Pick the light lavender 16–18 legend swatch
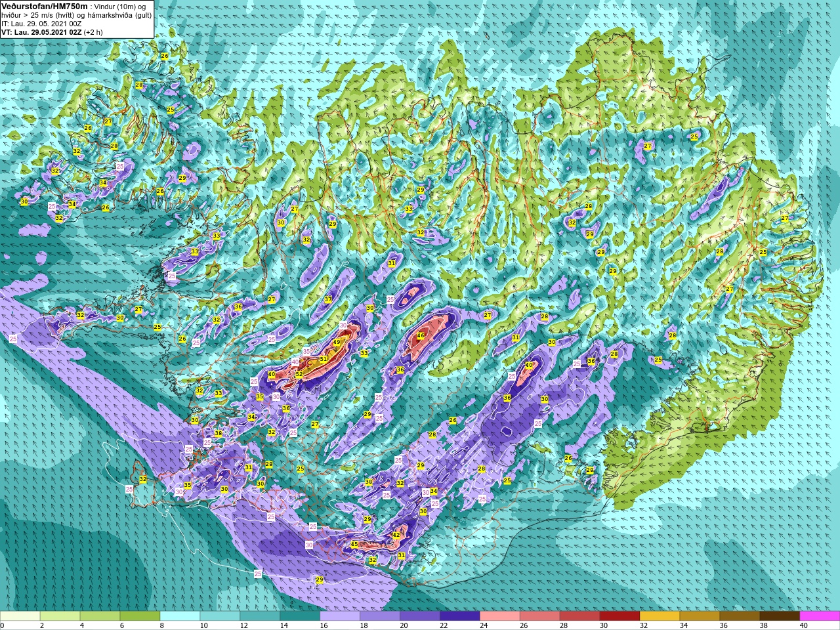 341,616
